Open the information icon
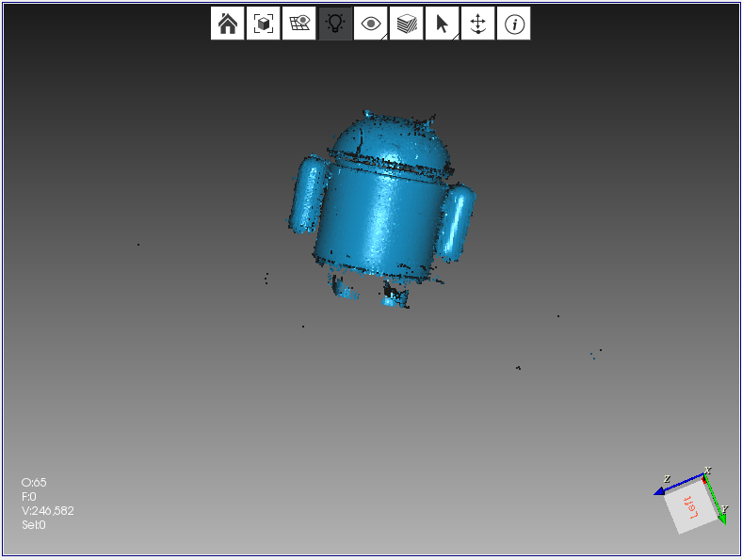The image size is (742, 560). 514,24
